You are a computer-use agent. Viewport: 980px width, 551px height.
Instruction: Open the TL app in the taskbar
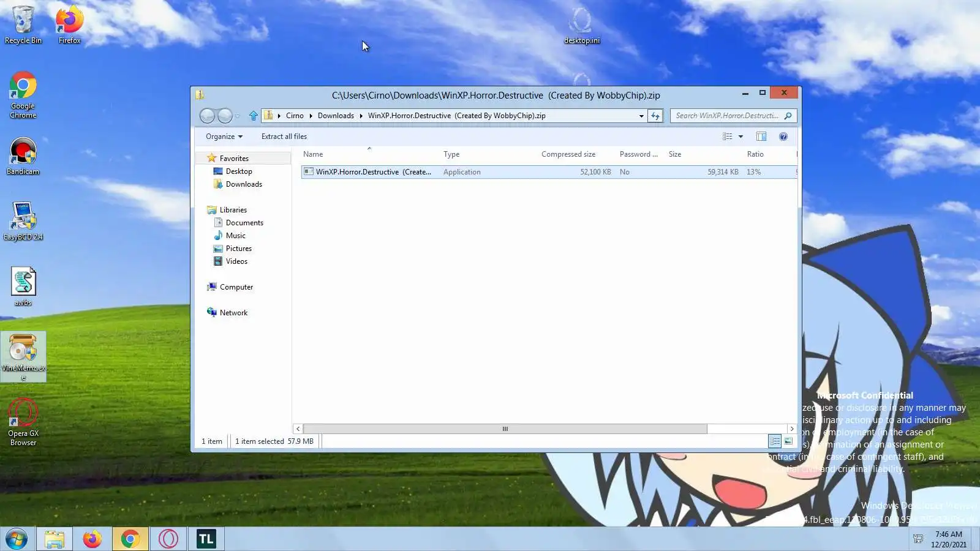pyautogui.click(x=206, y=539)
